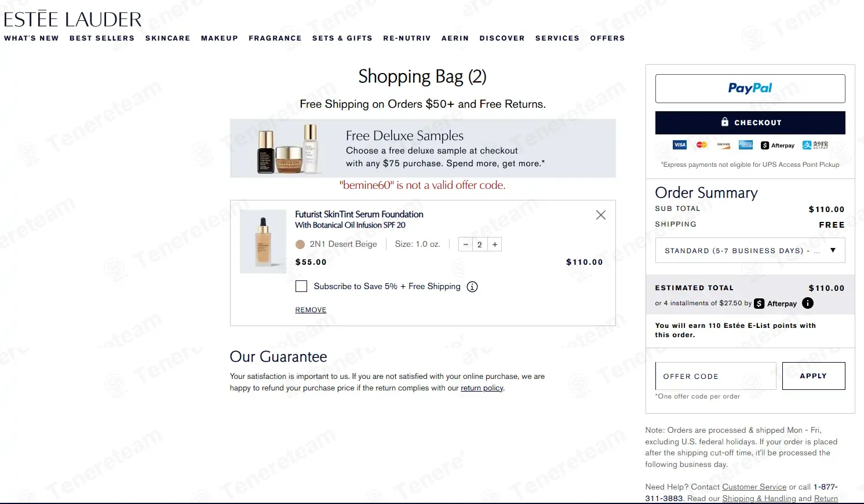
Task: Proceed with the Checkout button
Action: click(x=750, y=123)
